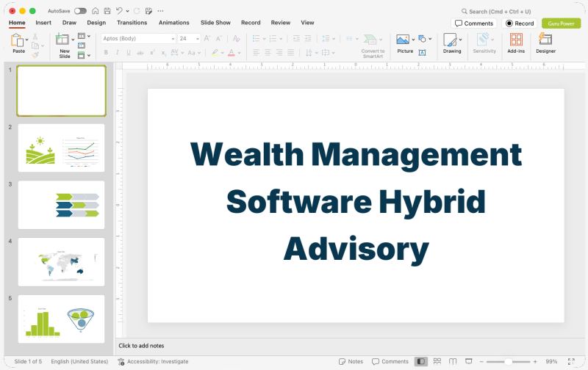Start slide show from status bar

click(x=468, y=361)
